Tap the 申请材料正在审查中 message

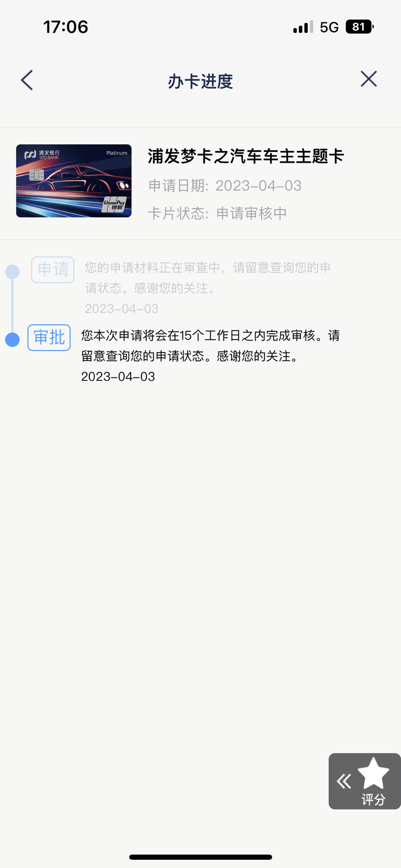click(x=208, y=288)
